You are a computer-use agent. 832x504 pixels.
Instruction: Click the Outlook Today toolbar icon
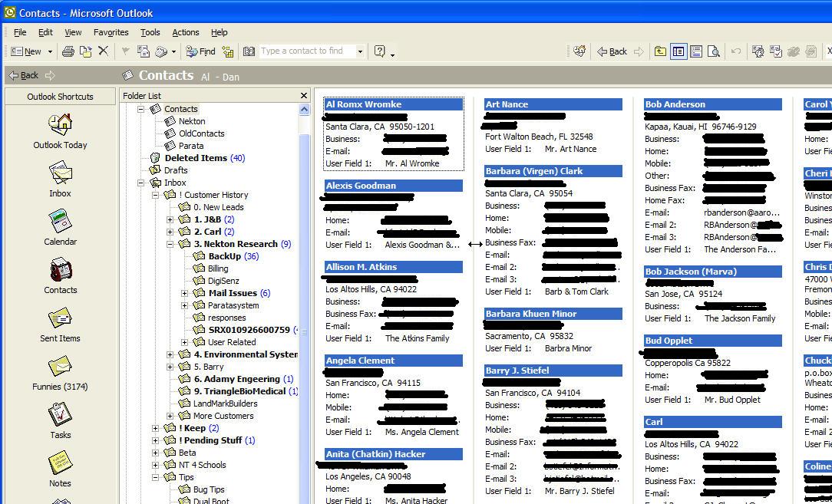[579, 51]
